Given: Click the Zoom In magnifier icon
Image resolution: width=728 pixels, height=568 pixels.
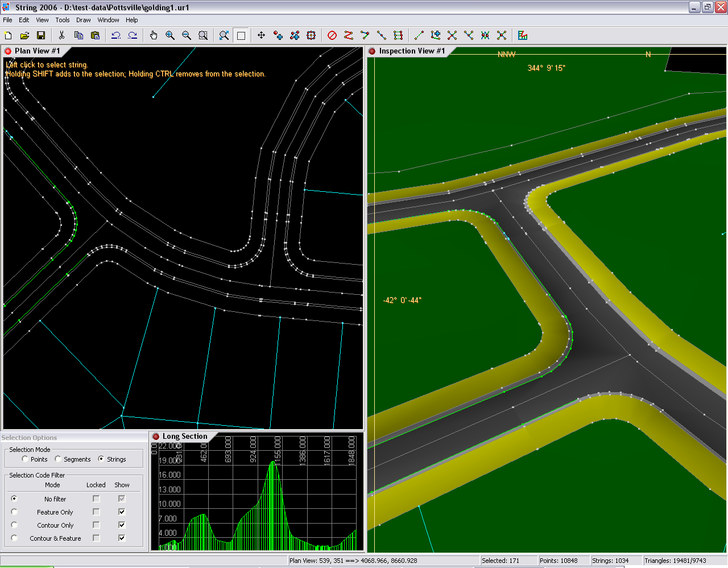Looking at the screenshot, I should coord(170,35).
